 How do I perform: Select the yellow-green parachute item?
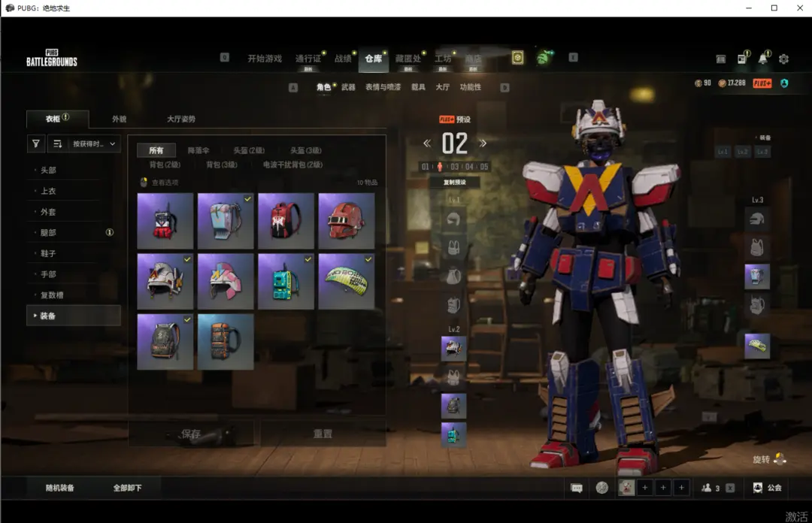(347, 281)
